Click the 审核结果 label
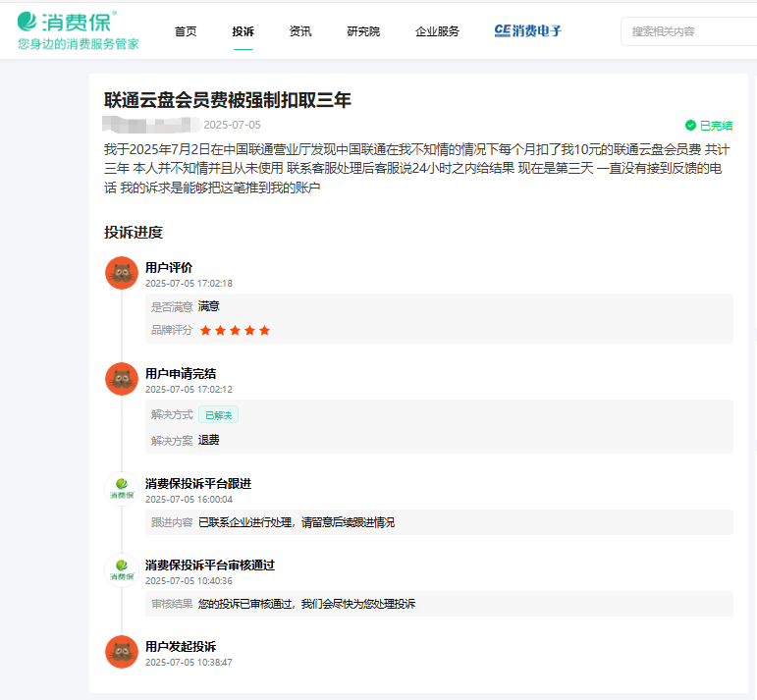 (172, 604)
